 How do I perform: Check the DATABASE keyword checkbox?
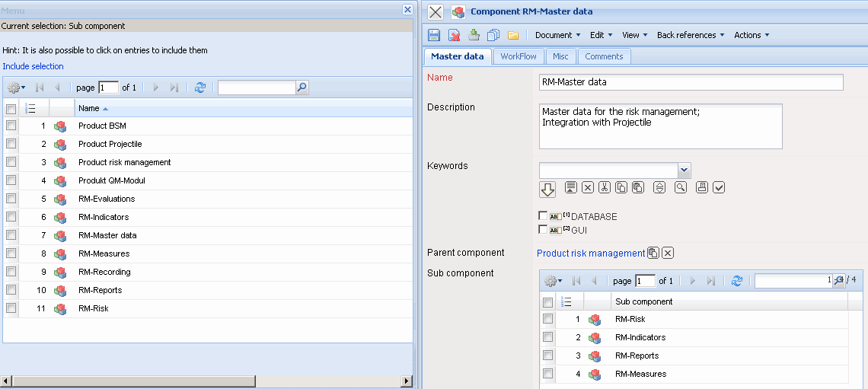(543, 216)
